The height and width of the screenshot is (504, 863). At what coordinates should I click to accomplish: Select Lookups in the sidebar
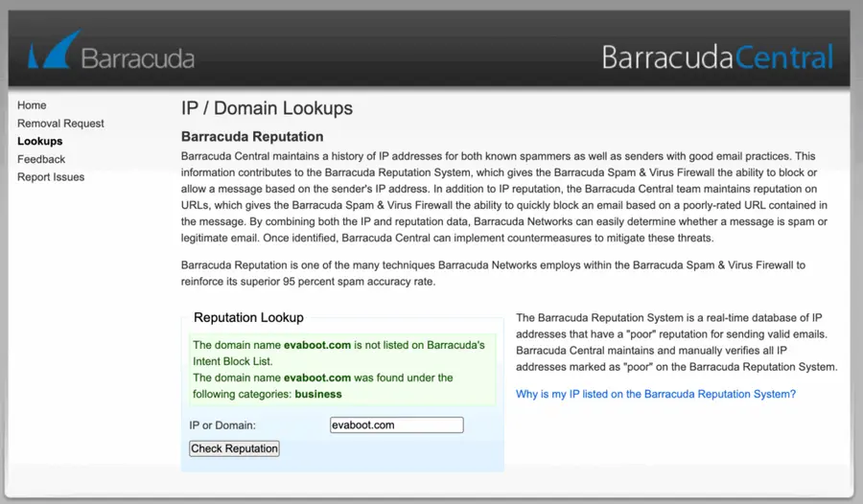click(x=39, y=141)
